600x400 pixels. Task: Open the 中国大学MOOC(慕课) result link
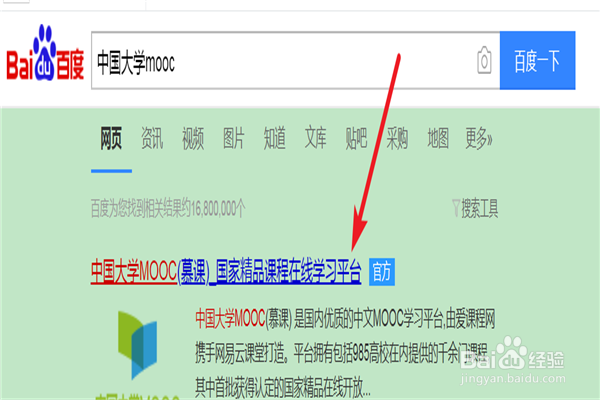click(x=226, y=271)
